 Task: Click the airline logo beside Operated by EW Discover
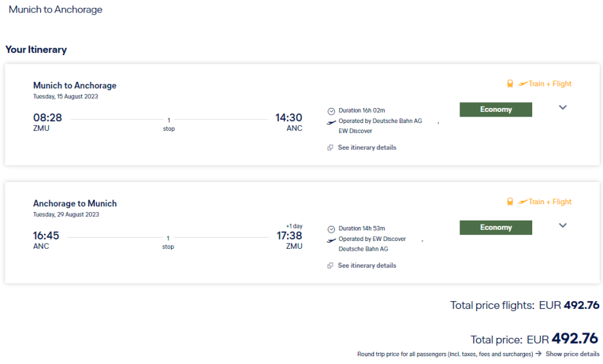(x=331, y=240)
